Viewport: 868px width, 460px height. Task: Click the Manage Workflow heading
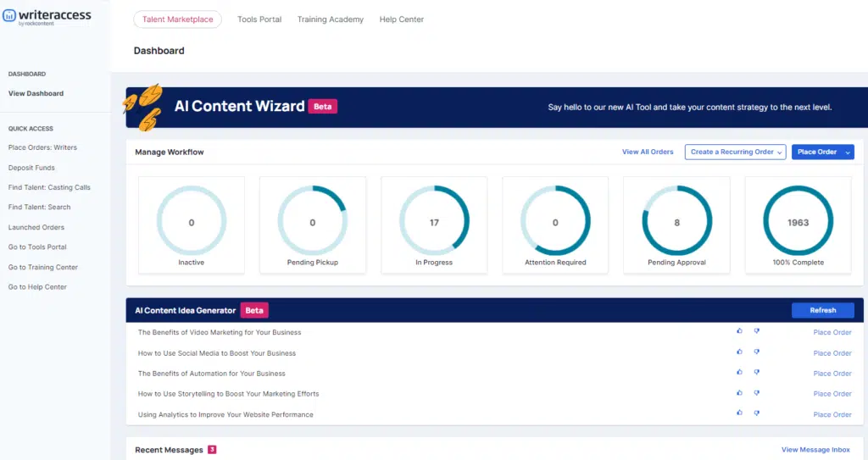pyautogui.click(x=170, y=152)
